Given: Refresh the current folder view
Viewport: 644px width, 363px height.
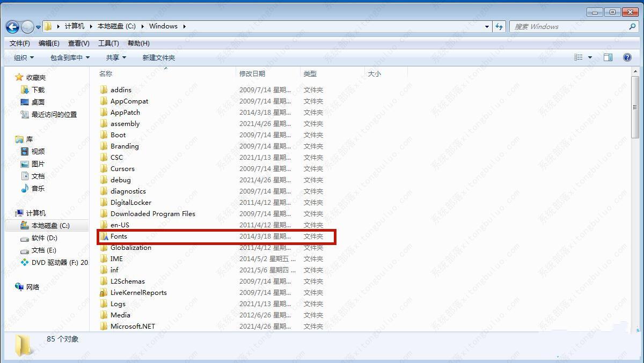Looking at the screenshot, I should click(x=499, y=26).
